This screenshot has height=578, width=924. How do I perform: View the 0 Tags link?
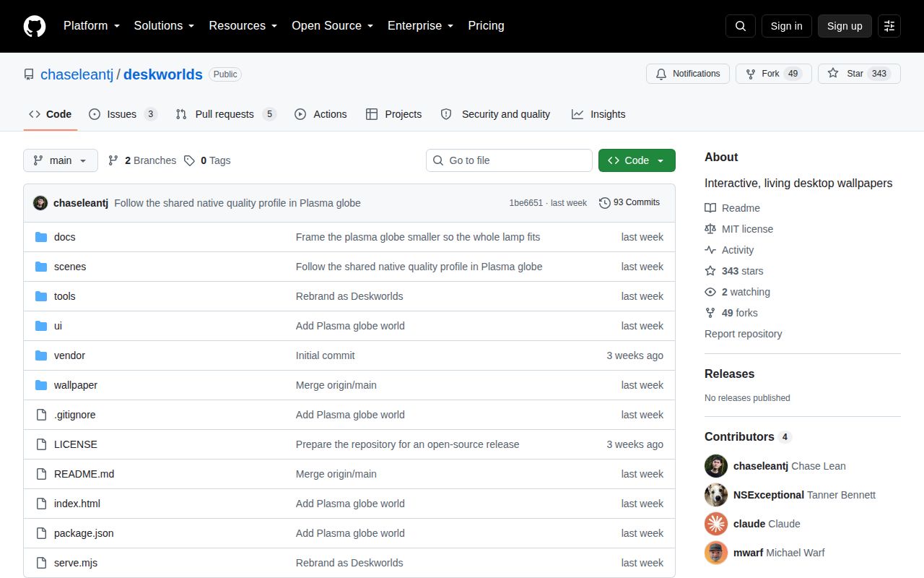(207, 160)
